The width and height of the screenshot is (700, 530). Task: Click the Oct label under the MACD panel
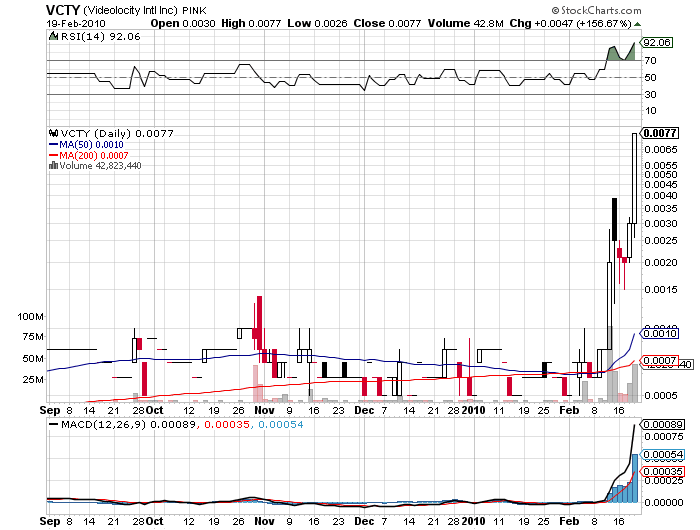[x=154, y=521]
